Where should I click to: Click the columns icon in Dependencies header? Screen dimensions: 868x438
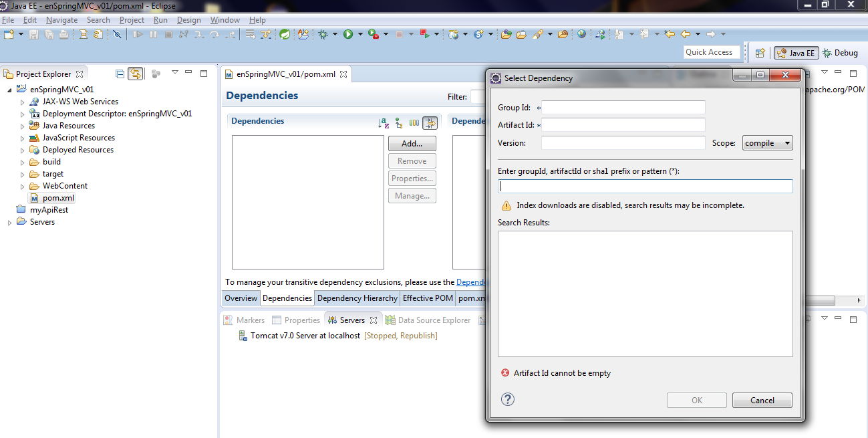[x=414, y=122]
